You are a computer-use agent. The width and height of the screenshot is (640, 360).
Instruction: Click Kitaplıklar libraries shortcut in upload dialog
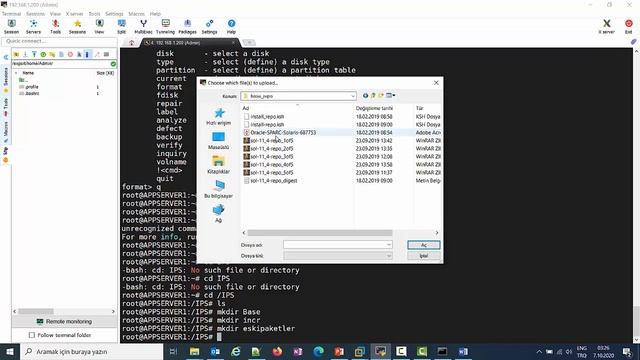219,165
